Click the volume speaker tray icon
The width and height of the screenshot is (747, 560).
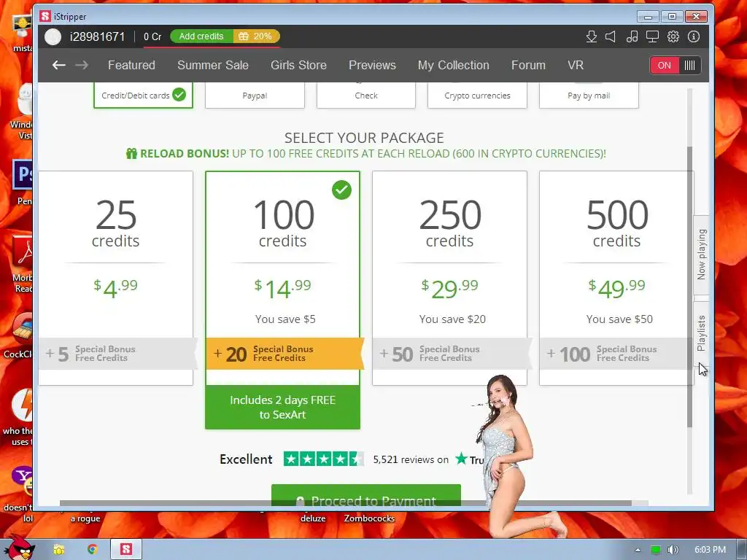(x=673, y=550)
